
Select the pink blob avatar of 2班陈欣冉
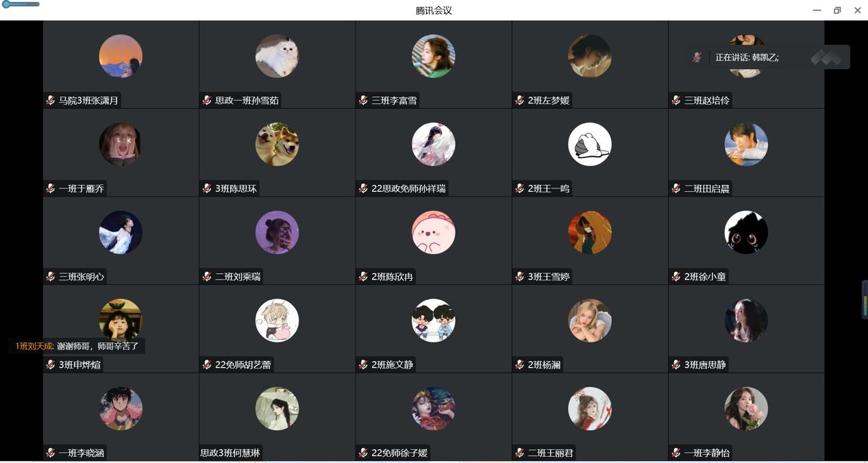[x=434, y=232]
